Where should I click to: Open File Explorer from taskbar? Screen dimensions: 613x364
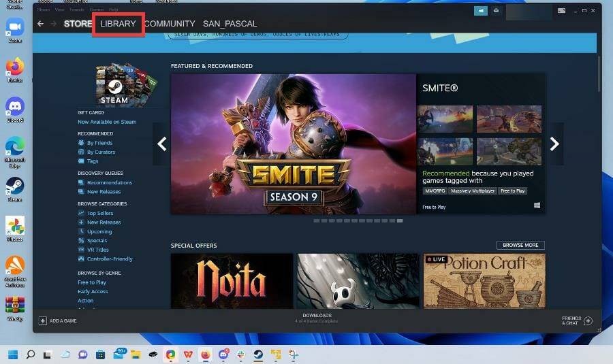coord(136,354)
